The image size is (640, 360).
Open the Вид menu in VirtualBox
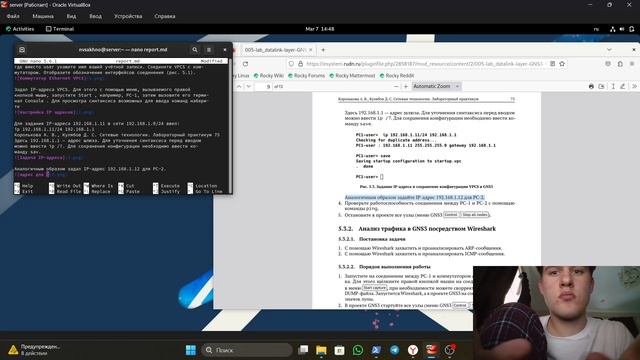click(71, 16)
